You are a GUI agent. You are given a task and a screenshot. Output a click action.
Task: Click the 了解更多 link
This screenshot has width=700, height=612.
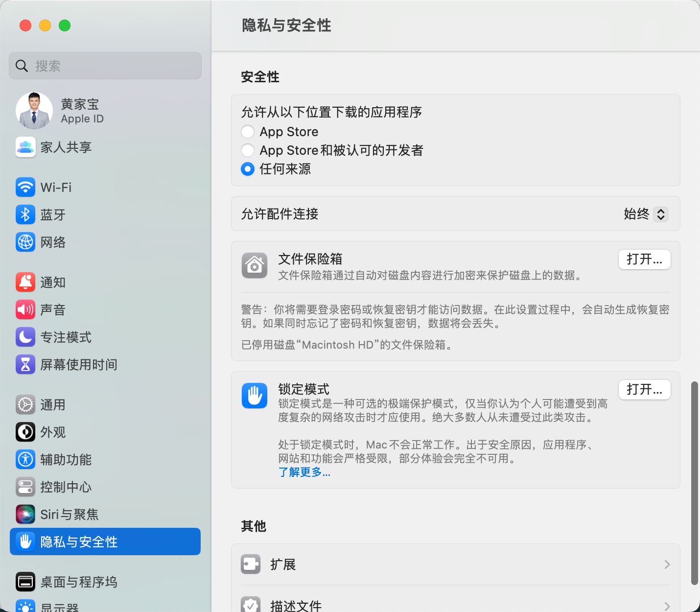(x=304, y=472)
